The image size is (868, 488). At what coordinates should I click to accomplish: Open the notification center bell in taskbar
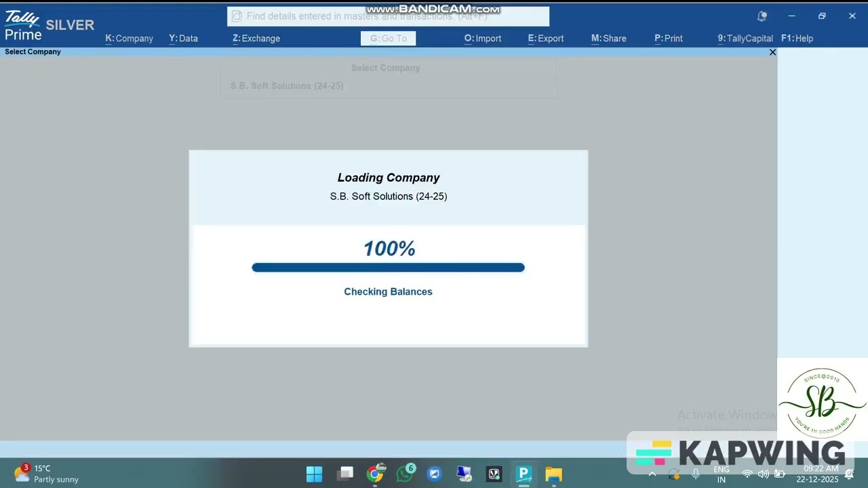click(x=849, y=474)
